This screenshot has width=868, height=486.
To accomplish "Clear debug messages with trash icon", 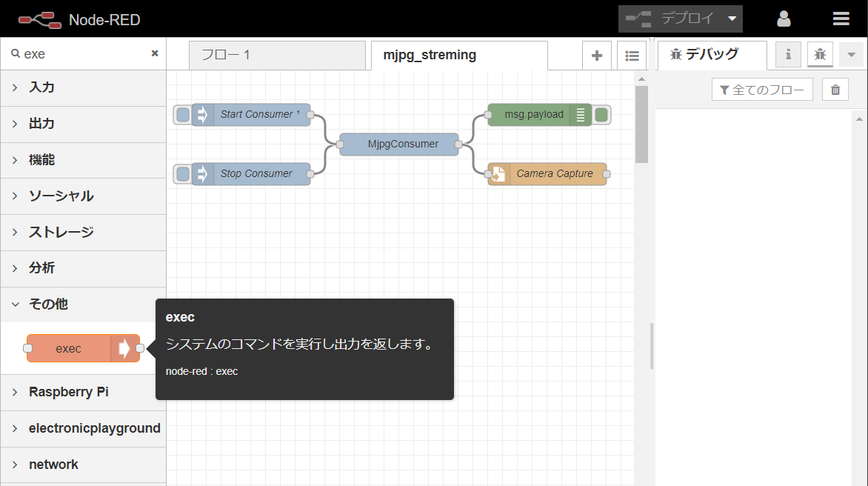I will (835, 90).
